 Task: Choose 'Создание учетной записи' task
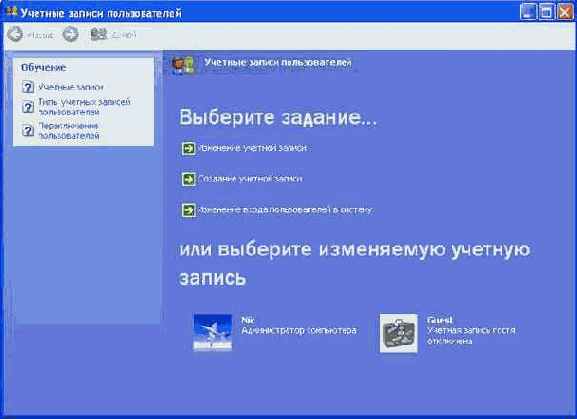(x=251, y=179)
